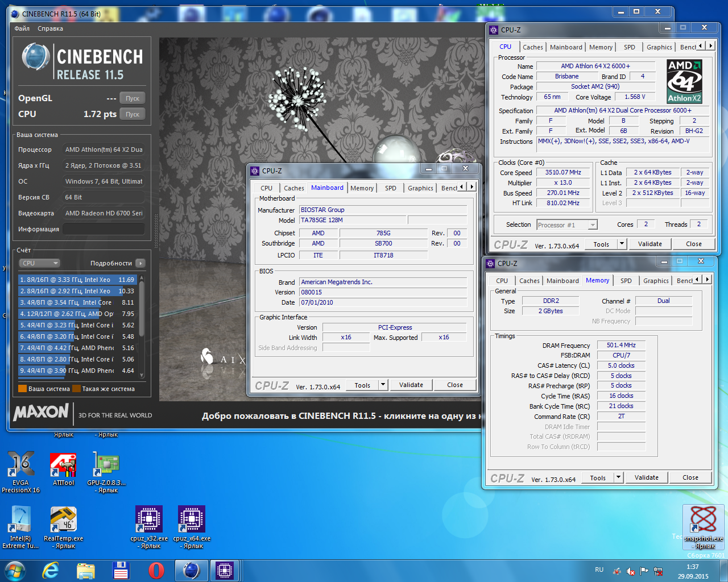Image resolution: width=728 pixels, height=582 pixels.
Task: Open Windows Explorer folder taskbar icon
Action: (x=86, y=571)
